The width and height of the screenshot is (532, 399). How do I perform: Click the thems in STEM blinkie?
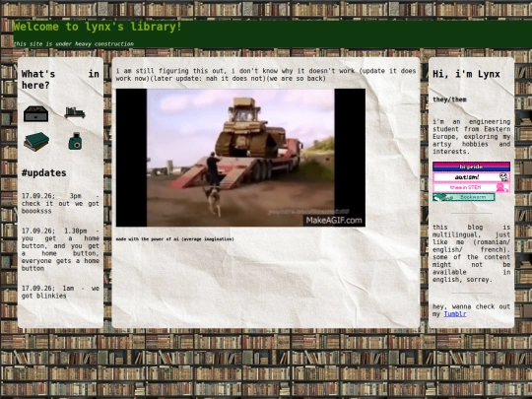(x=471, y=187)
